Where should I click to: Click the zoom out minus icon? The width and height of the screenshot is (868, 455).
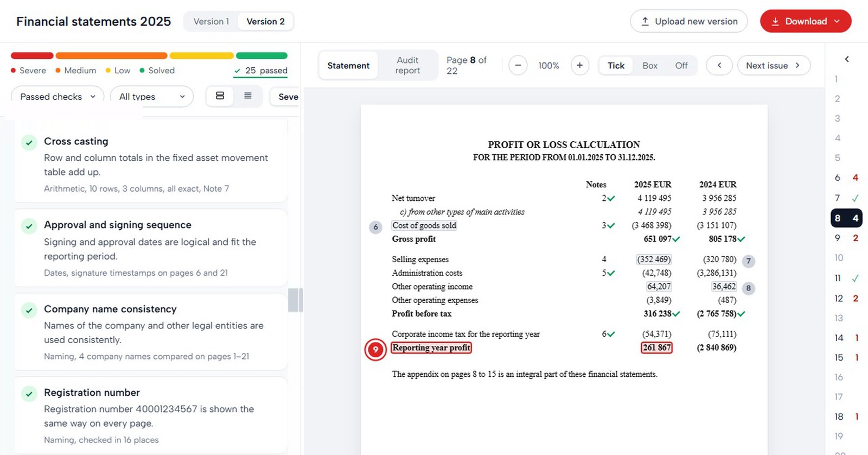(x=518, y=66)
